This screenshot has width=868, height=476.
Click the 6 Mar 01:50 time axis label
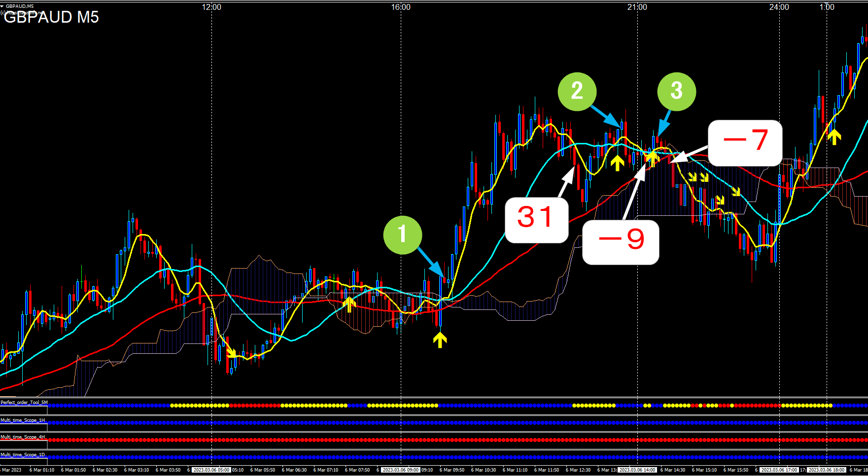73,470
